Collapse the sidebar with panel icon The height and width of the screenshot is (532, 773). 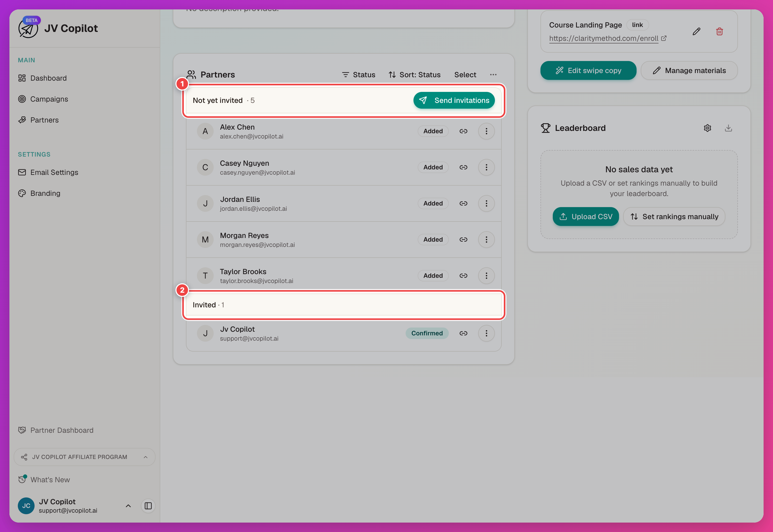coord(148,506)
